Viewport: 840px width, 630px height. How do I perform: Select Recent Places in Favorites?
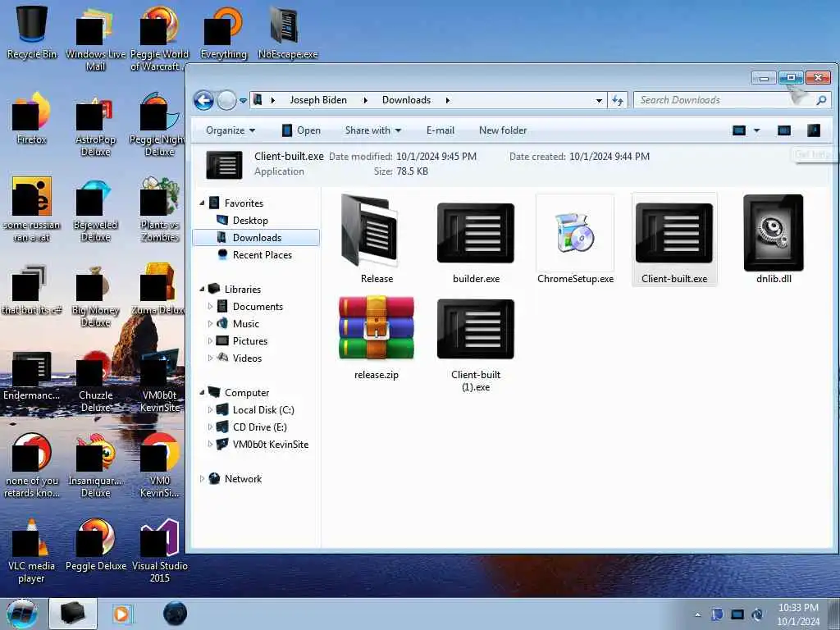(262, 255)
